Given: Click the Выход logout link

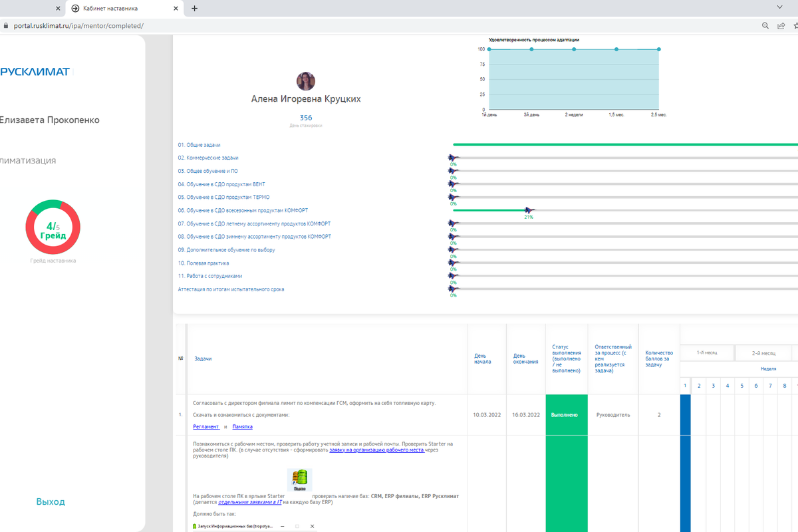Looking at the screenshot, I should click(x=51, y=502).
